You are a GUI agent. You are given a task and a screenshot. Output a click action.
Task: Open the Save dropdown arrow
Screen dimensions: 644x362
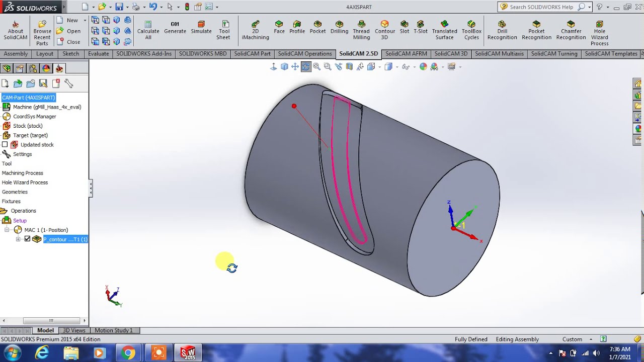(x=127, y=7)
